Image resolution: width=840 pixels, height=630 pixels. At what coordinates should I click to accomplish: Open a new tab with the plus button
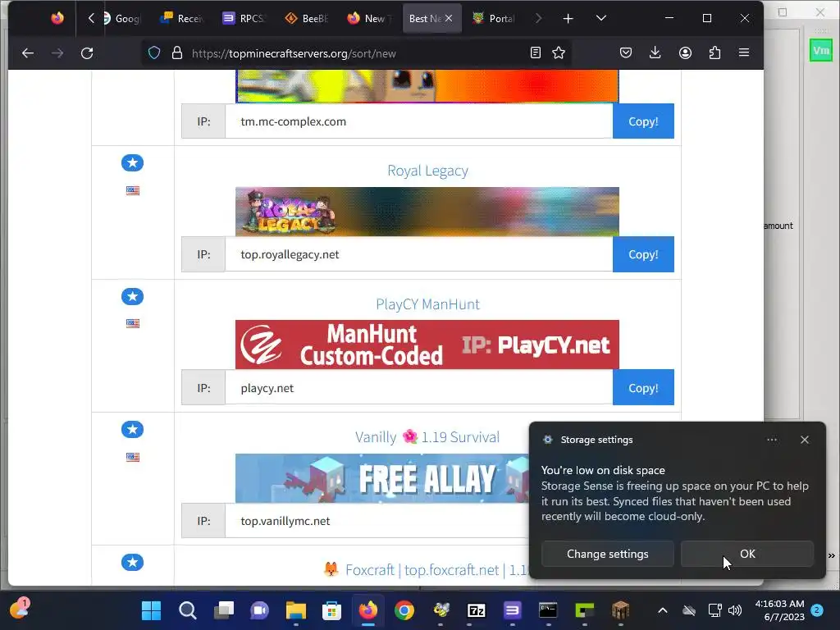pos(568,19)
